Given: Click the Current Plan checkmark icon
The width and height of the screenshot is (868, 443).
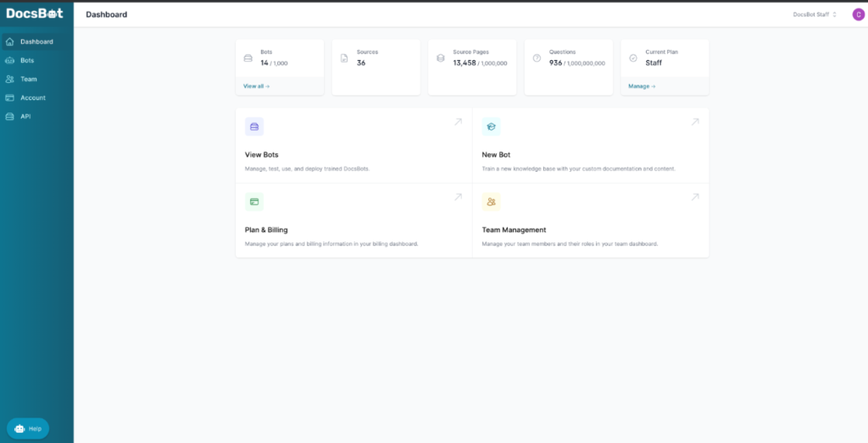Looking at the screenshot, I should pos(633,58).
